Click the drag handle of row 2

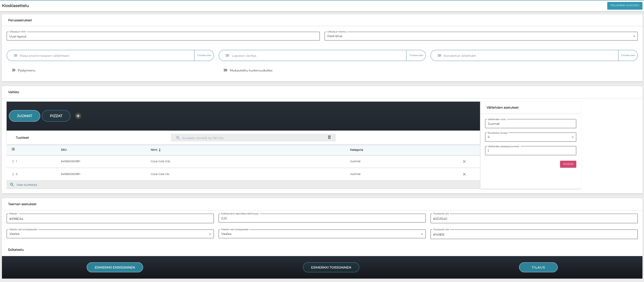click(13, 174)
